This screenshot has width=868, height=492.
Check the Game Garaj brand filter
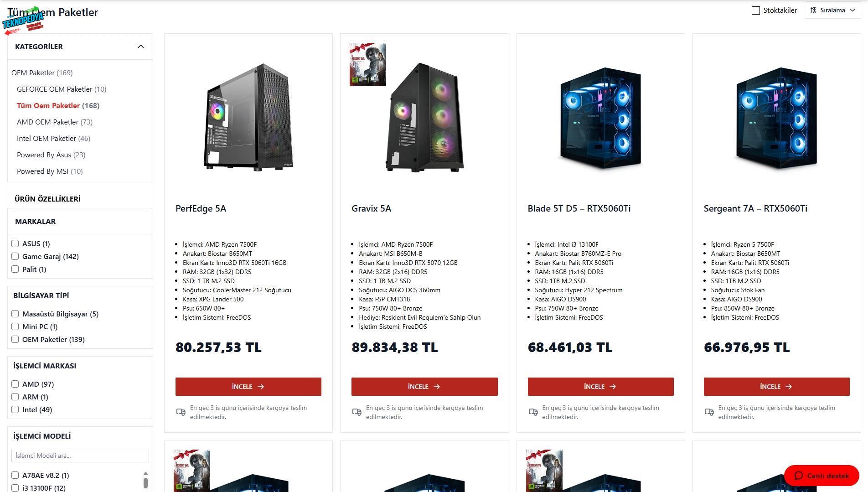click(x=15, y=256)
